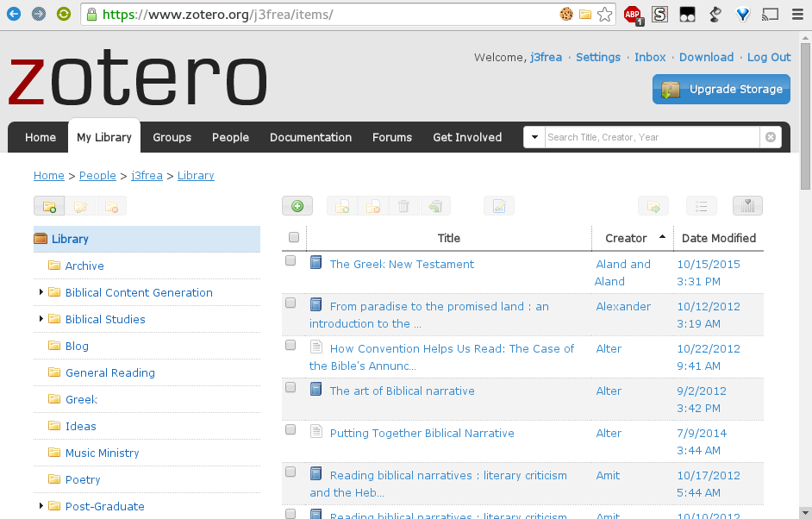Open the title The art of Biblical narrative

pyautogui.click(x=402, y=391)
